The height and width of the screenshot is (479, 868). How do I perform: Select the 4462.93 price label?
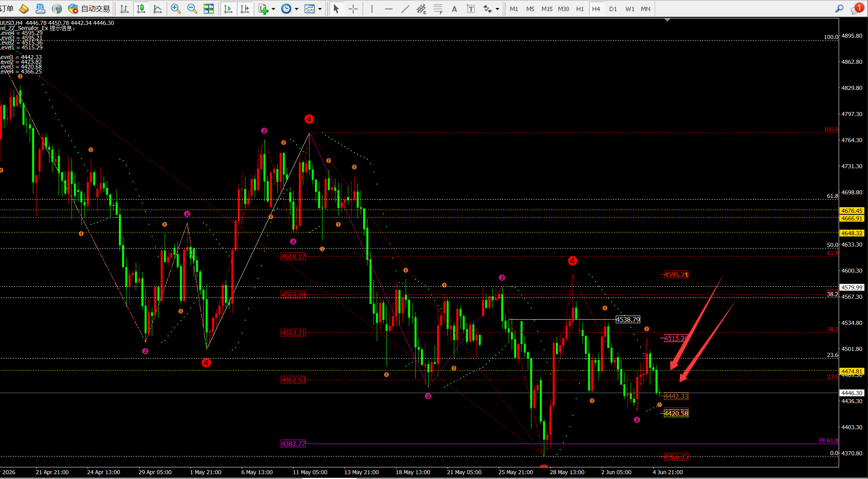point(293,380)
